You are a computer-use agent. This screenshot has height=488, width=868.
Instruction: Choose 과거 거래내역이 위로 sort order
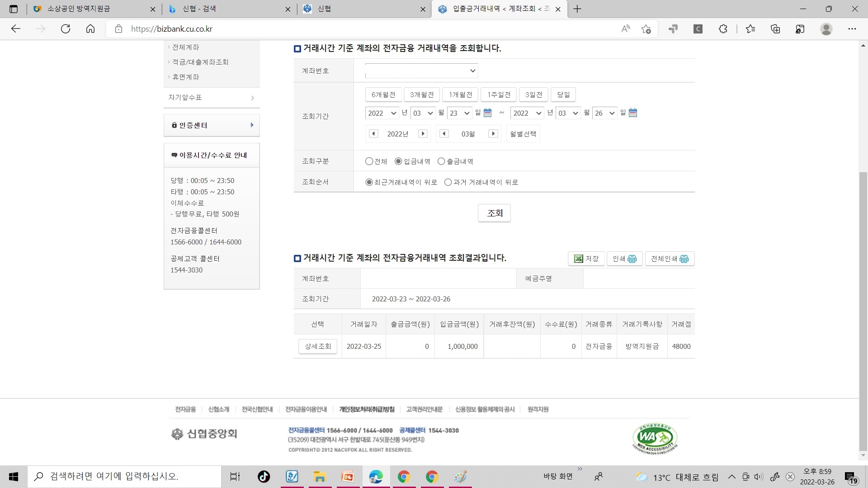[448, 182]
